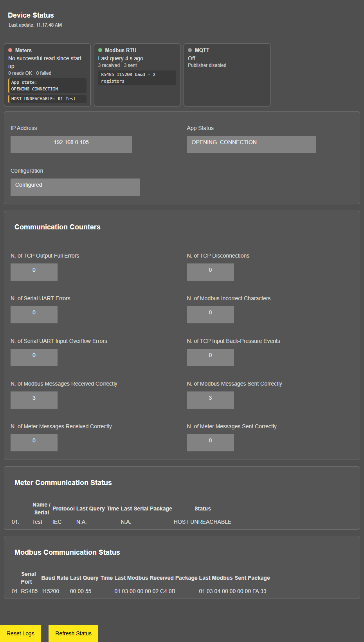Click the 'Meters' card title
364x642 pixels.
click(23, 50)
